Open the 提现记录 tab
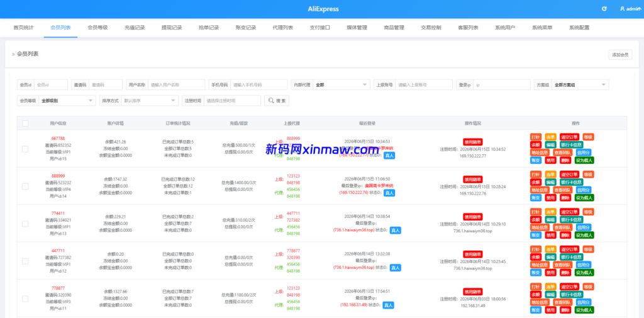This screenshot has height=318, width=644. pos(172,28)
